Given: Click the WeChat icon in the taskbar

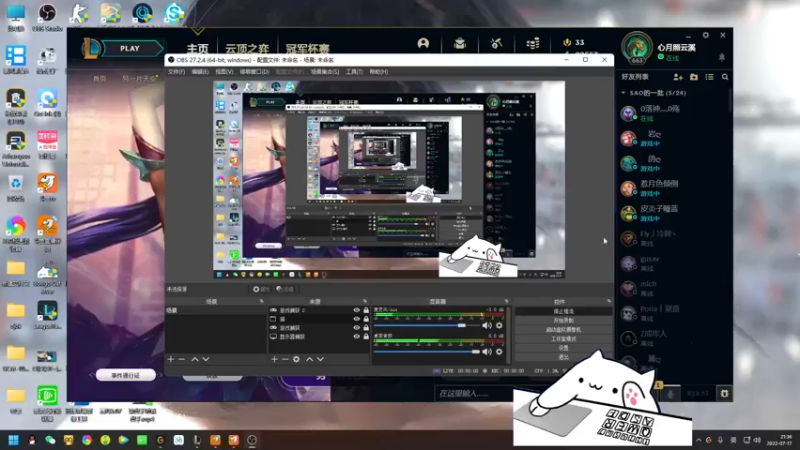Looking at the screenshot, I should (x=50, y=440).
